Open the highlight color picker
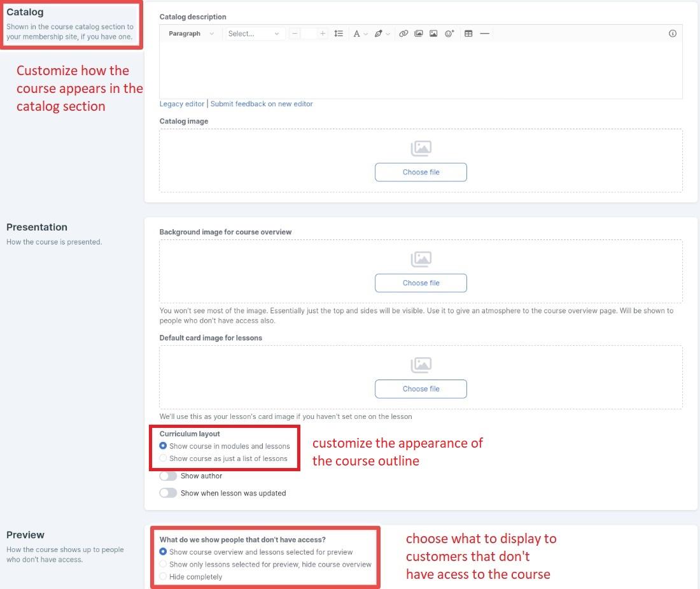Image resolution: width=700 pixels, height=589 pixels. click(382, 34)
